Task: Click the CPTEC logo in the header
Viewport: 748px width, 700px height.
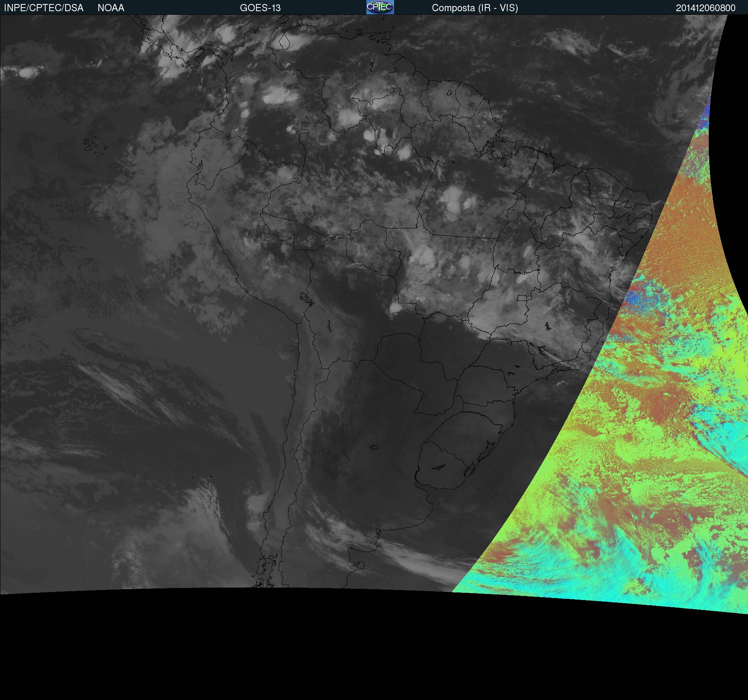Action: pos(380,7)
